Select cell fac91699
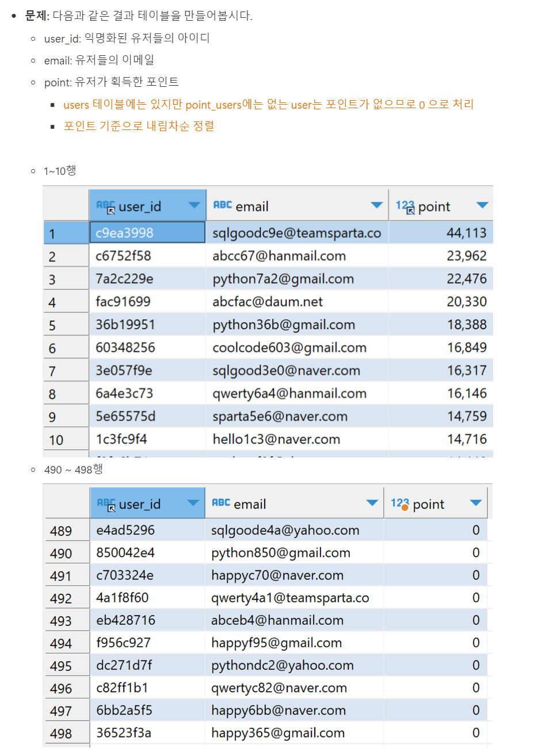The image size is (534, 756). click(x=147, y=301)
